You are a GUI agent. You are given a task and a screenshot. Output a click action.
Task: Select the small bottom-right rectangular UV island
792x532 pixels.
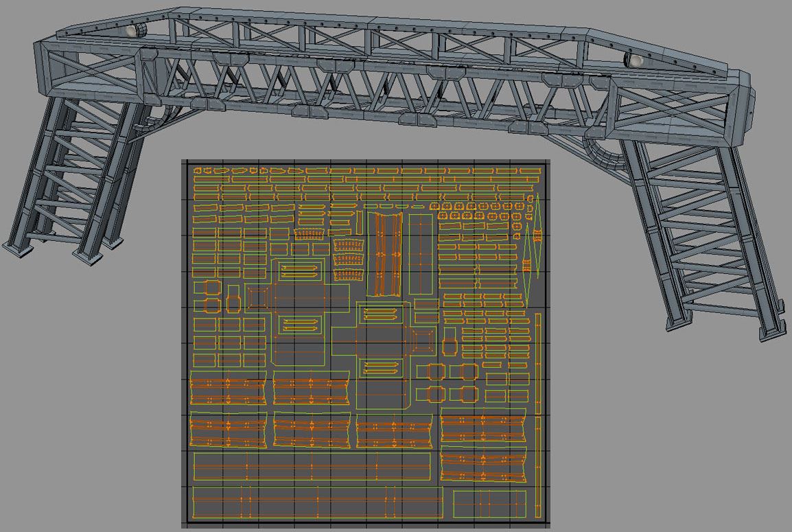coord(490,502)
